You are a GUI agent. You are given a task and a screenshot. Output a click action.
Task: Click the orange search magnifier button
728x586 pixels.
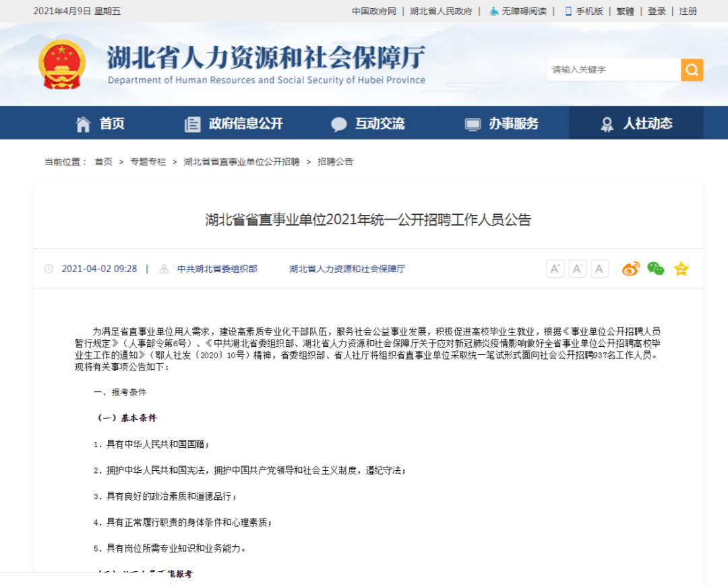click(x=692, y=69)
